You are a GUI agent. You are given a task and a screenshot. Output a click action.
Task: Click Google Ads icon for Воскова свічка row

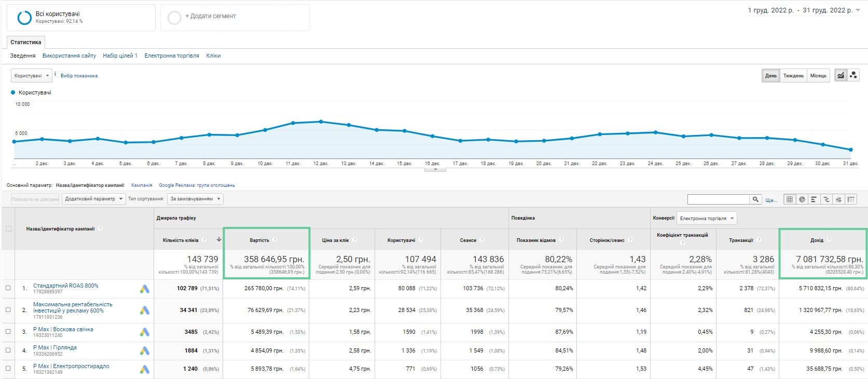(x=145, y=332)
